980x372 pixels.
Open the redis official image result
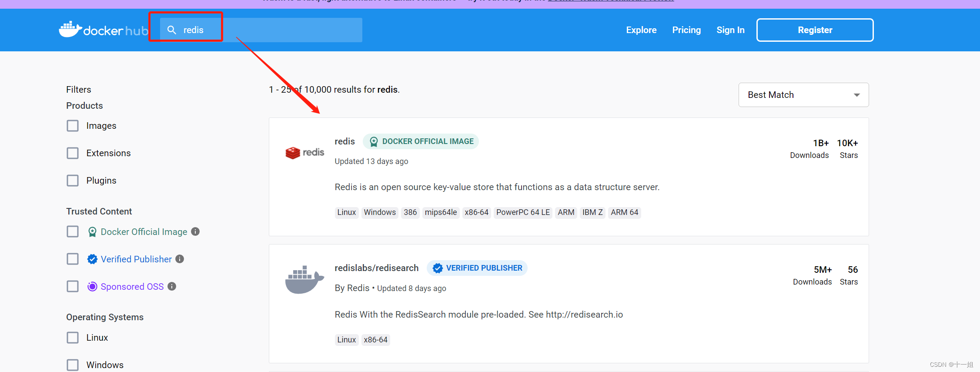(x=345, y=141)
